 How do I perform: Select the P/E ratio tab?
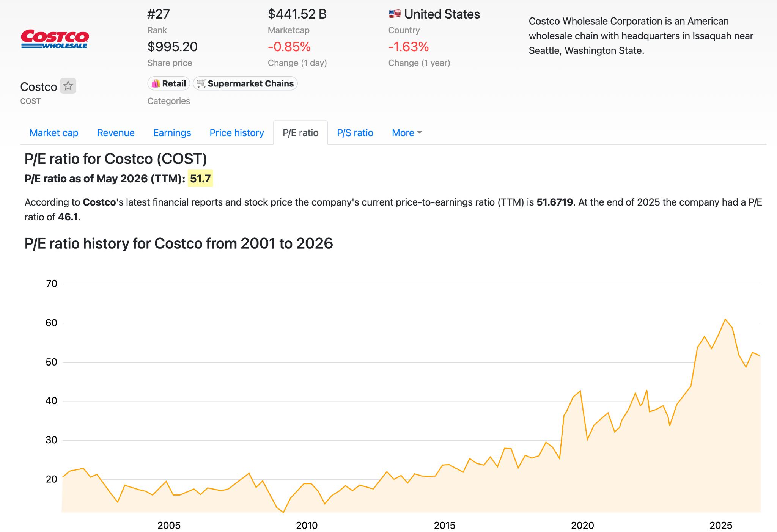click(300, 133)
